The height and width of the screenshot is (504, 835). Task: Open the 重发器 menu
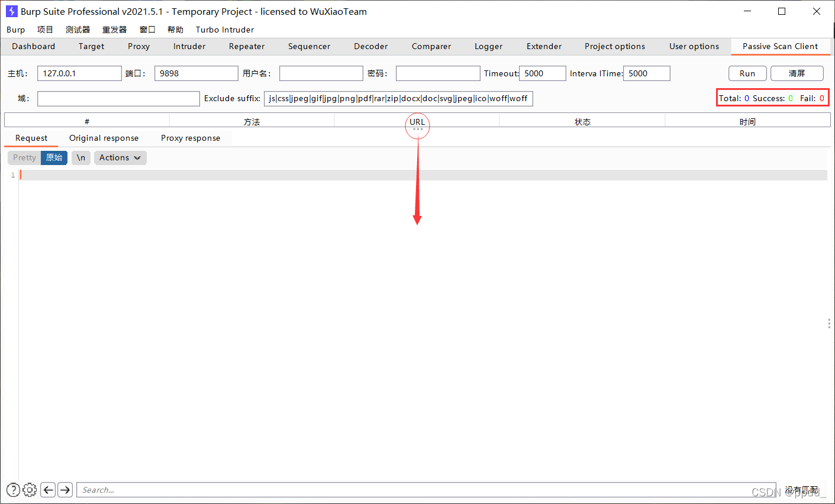tap(114, 30)
